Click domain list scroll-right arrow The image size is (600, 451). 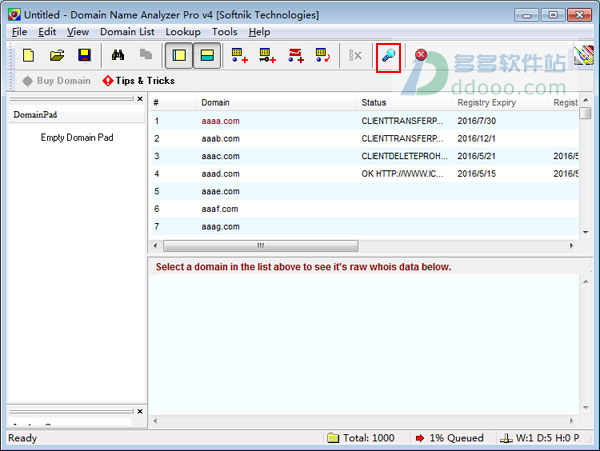point(571,246)
